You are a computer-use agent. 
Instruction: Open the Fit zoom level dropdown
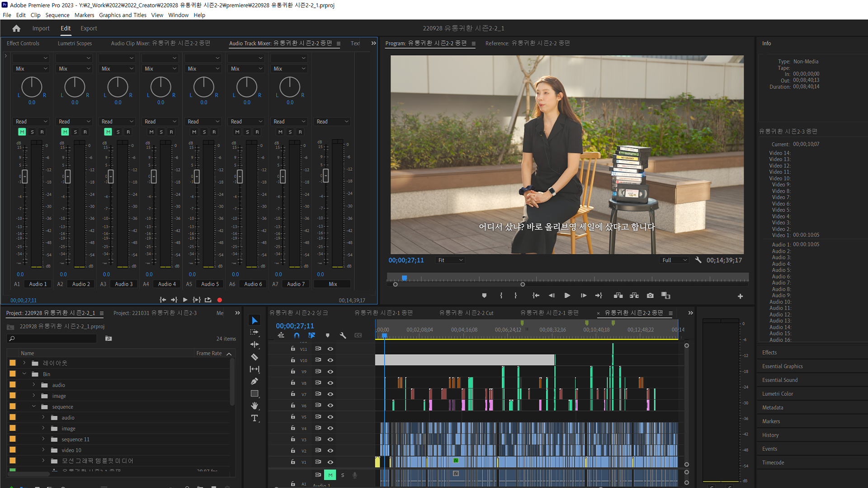[x=450, y=260]
